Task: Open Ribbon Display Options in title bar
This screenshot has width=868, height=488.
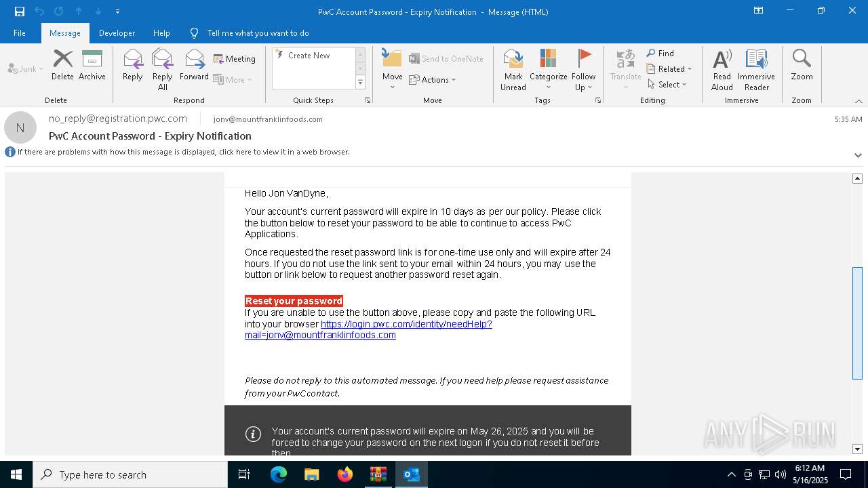Action: [x=759, y=11]
